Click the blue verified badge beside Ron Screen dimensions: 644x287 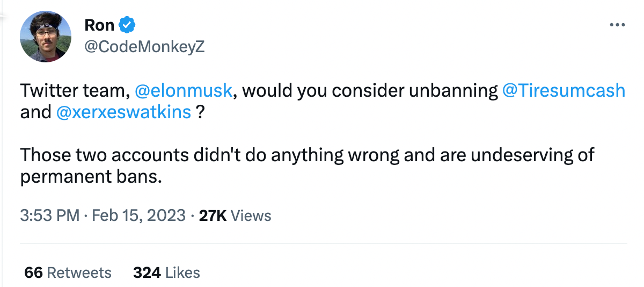click(x=127, y=25)
